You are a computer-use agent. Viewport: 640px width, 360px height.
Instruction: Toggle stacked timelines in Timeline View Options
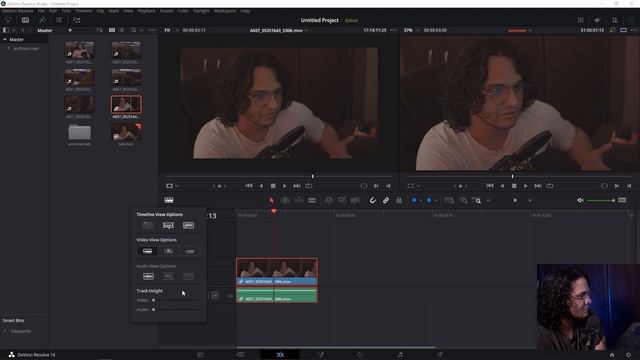point(148,225)
